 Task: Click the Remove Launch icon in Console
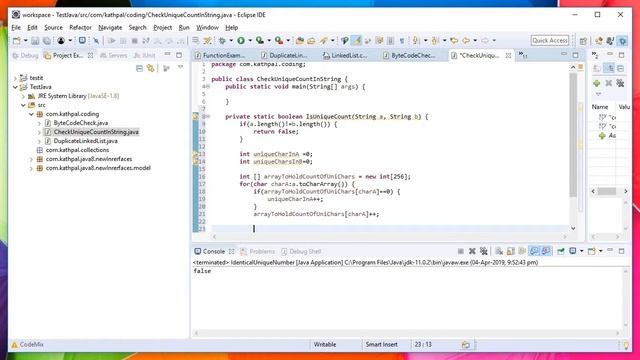point(472,251)
